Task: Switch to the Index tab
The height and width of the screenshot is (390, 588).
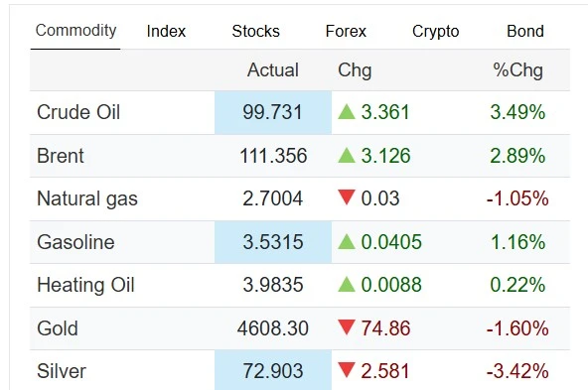Action: tap(166, 31)
